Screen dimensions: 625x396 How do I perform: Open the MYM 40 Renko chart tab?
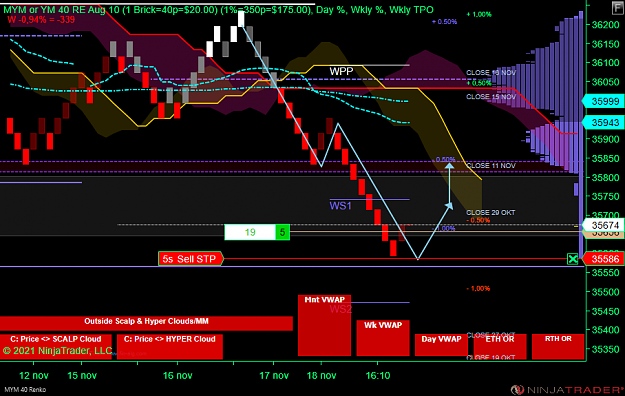tap(25, 390)
